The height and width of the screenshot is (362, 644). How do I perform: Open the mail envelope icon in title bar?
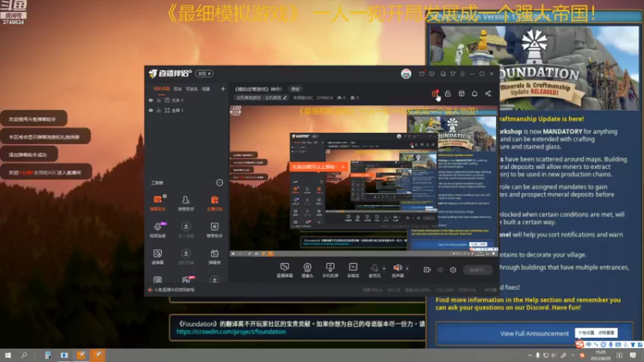click(422, 74)
